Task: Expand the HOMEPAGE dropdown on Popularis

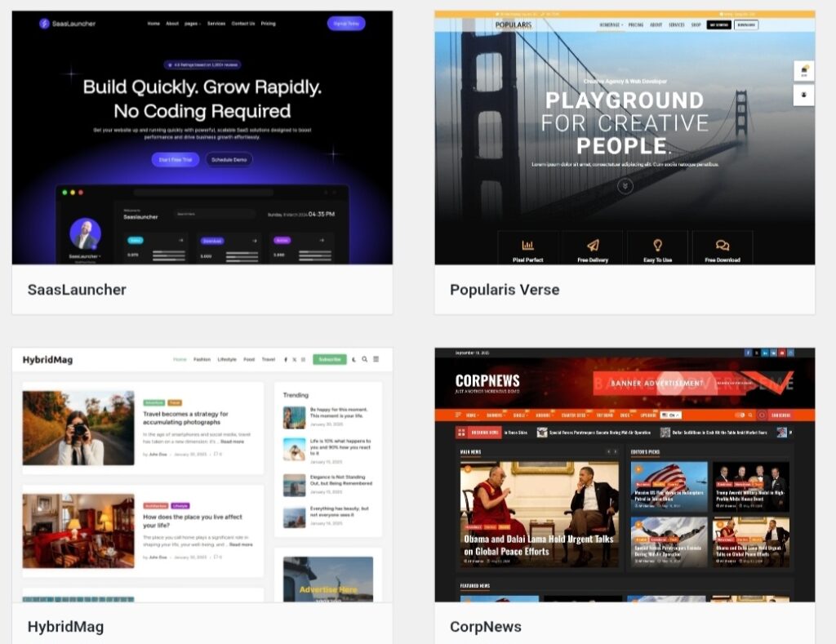Action: coord(610,24)
